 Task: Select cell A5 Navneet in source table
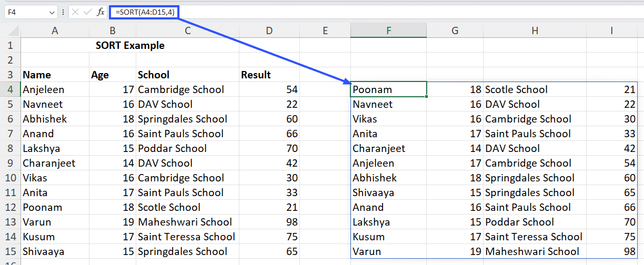pos(55,104)
